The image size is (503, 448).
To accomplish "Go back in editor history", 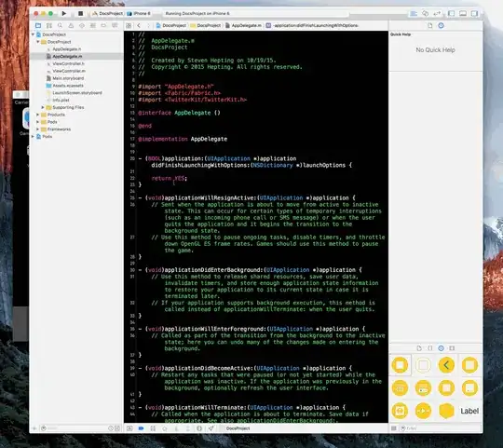I will pos(139,25).
